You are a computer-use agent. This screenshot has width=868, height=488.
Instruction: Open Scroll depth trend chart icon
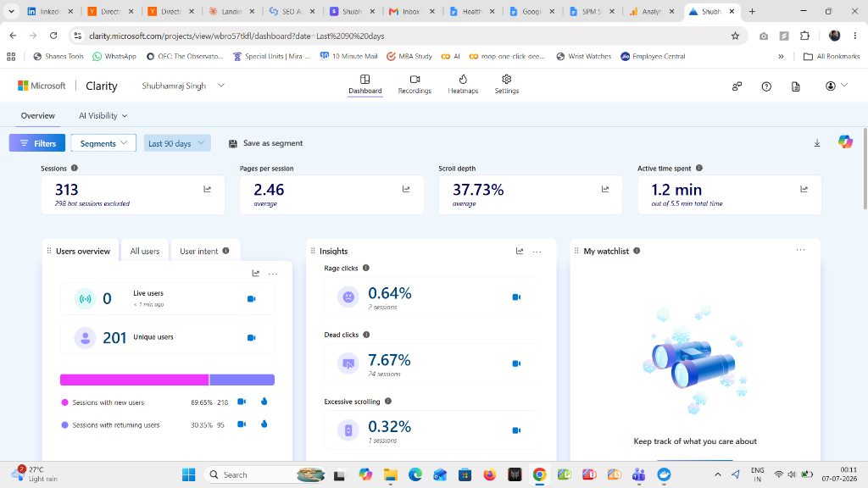pyautogui.click(x=605, y=189)
